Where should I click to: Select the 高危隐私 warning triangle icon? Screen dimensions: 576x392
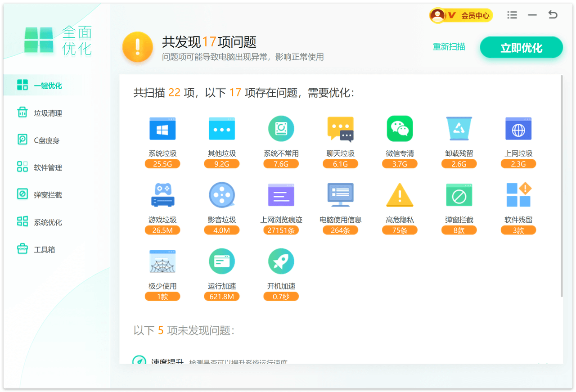coord(400,195)
